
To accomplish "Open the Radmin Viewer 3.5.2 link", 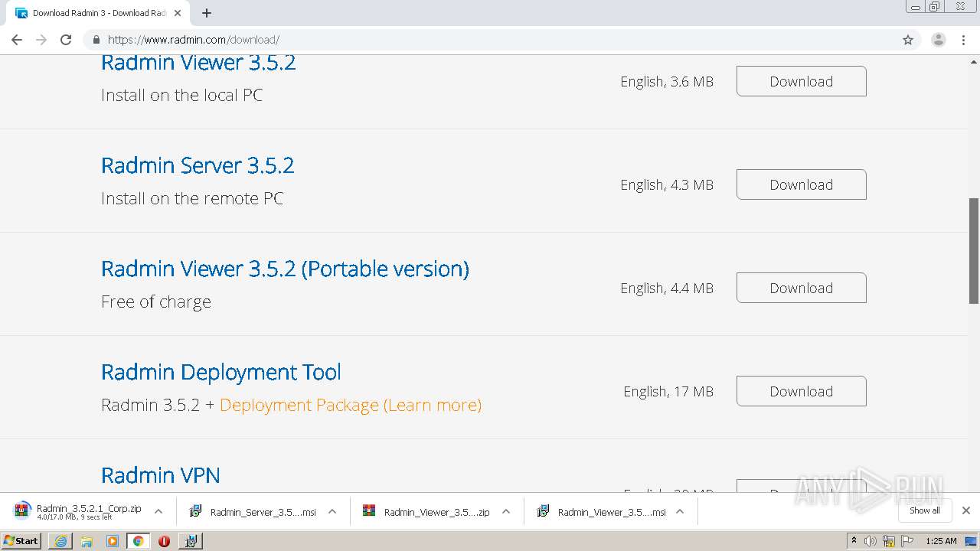I will click(198, 63).
